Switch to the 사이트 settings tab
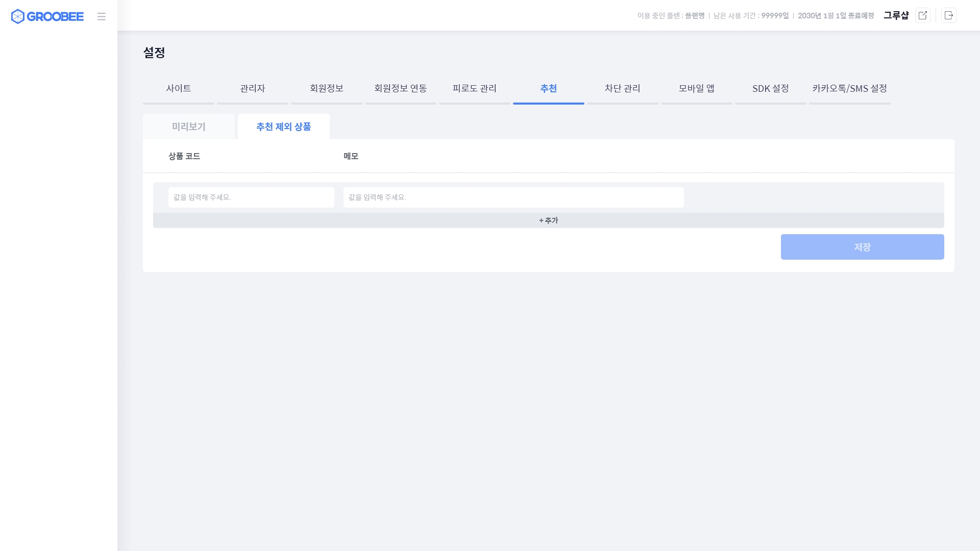 [179, 88]
